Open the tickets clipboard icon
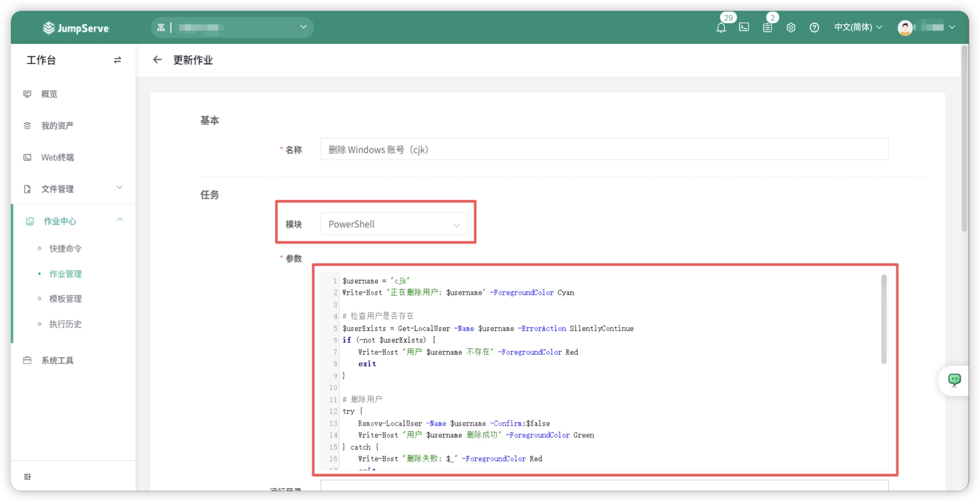This screenshot has width=980, height=502. coord(767,27)
